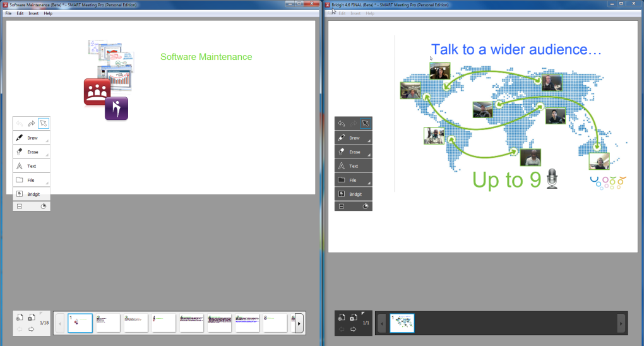Click the undo arrow in the dark toolbar
Image resolution: width=644 pixels, height=346 pixels.
342,124
